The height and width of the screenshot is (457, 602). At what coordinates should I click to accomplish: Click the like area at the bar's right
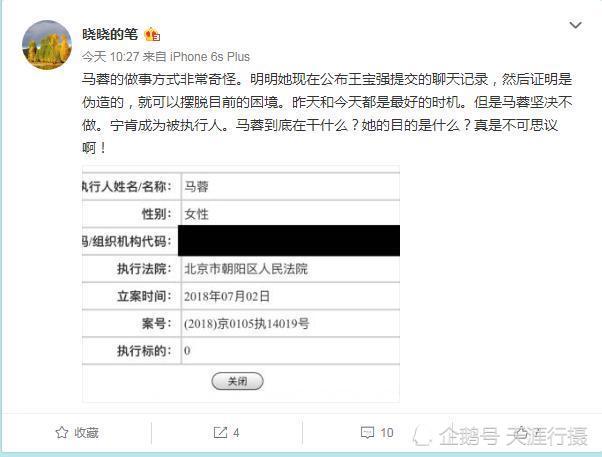tap(521, 433)
